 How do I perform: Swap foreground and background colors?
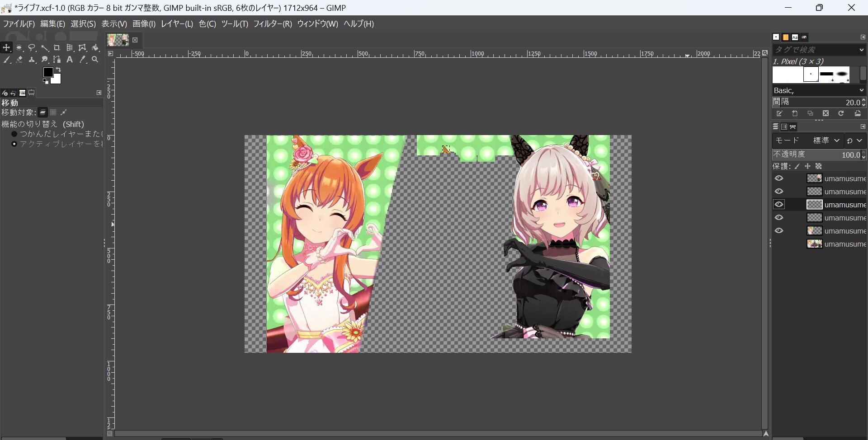(x=58, y=70)
